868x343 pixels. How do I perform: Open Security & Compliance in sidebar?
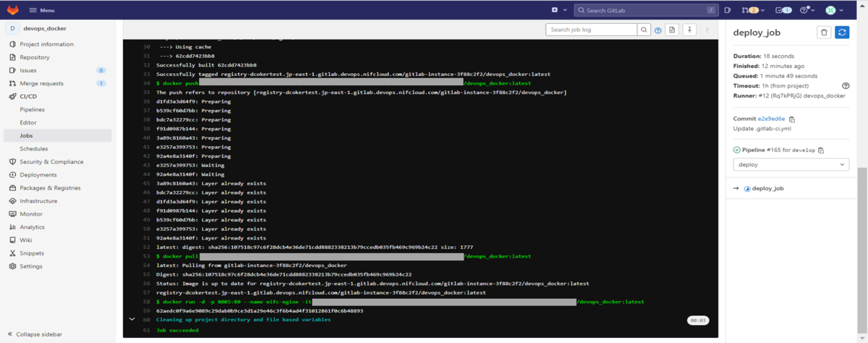tap(58, 161)
